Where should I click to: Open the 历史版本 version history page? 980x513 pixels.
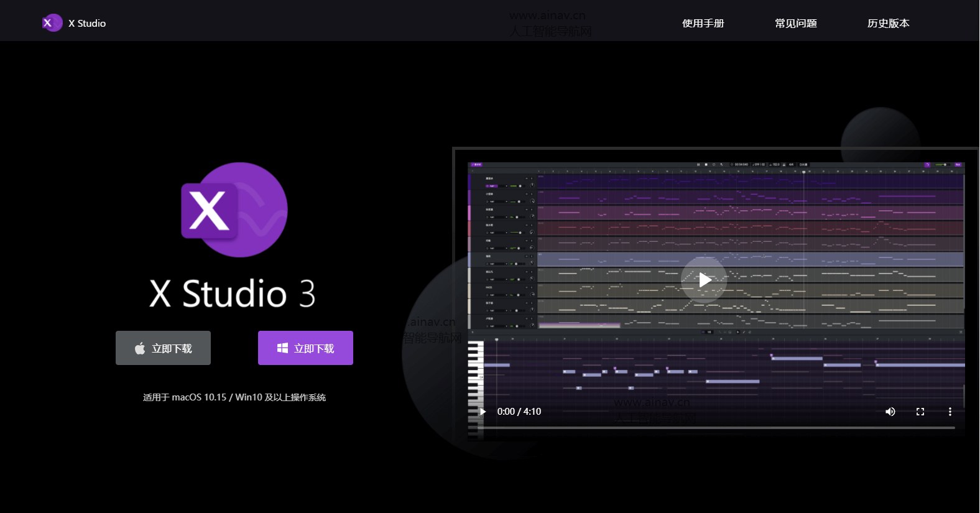889,23
